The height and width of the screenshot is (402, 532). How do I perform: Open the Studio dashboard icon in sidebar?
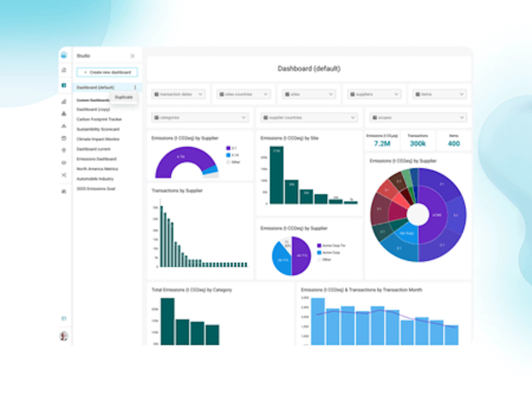[x=64, y=85]
